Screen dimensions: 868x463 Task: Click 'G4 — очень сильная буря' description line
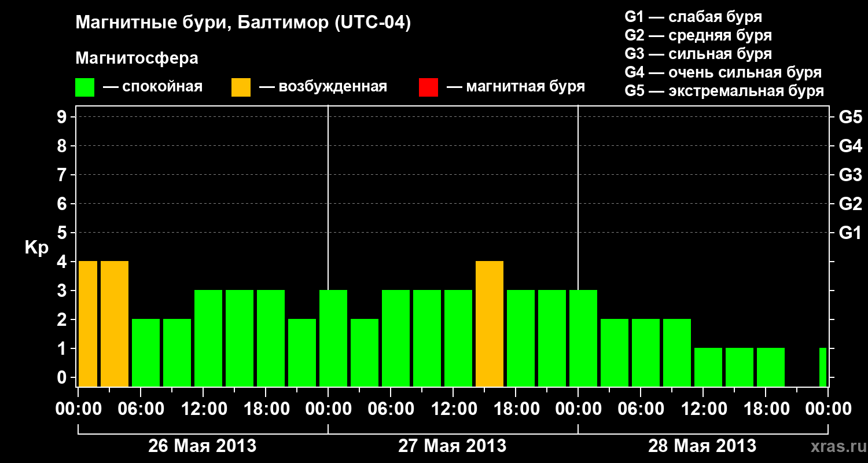(723, 72)
